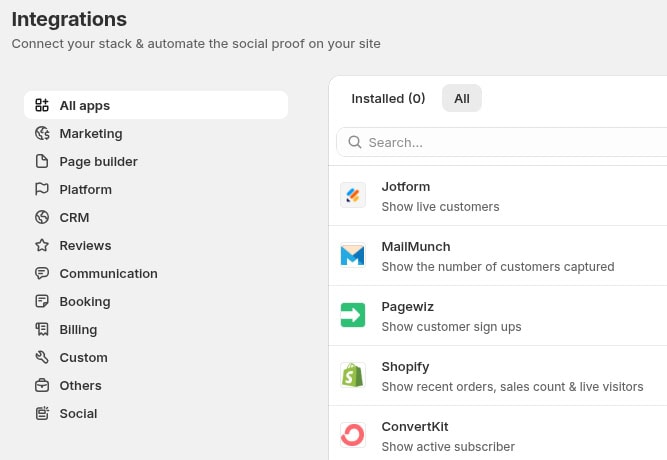Filter integrations by Communication
This screenshot has height=460, width=667.
[x=108, y=273]
